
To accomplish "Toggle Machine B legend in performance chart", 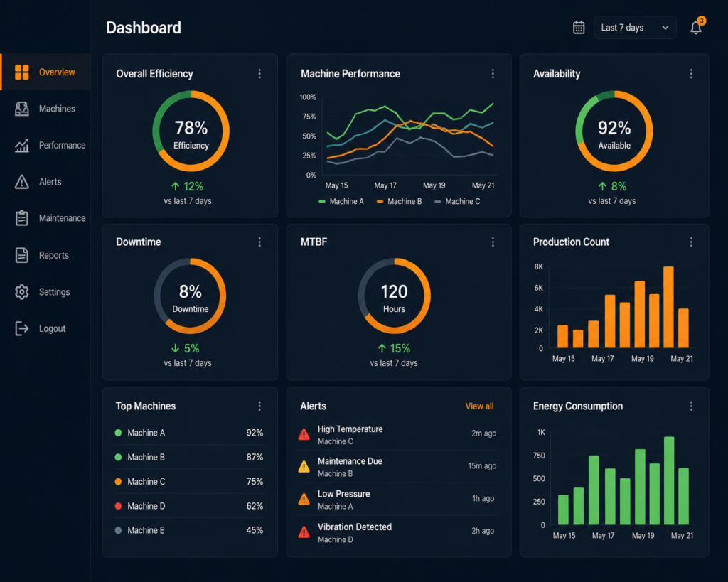I will [x=400, y=201].
